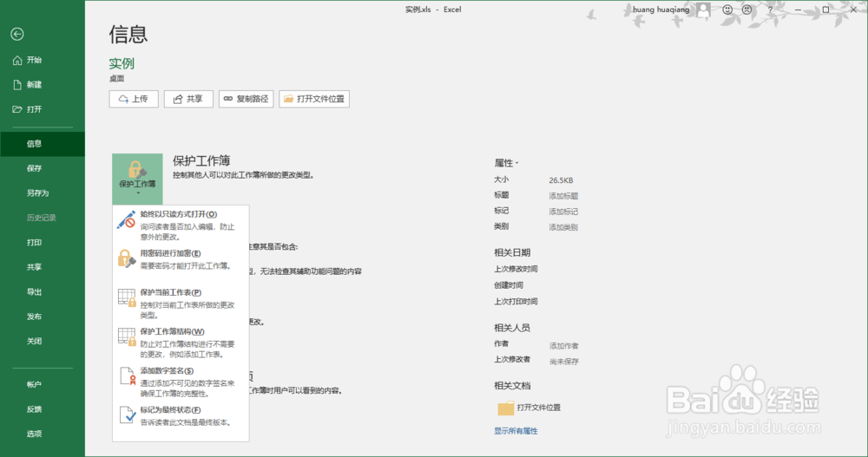Choose 保护工作簿结构 option
The height and width of the screenshot is (457, 868).
point(181,343)
